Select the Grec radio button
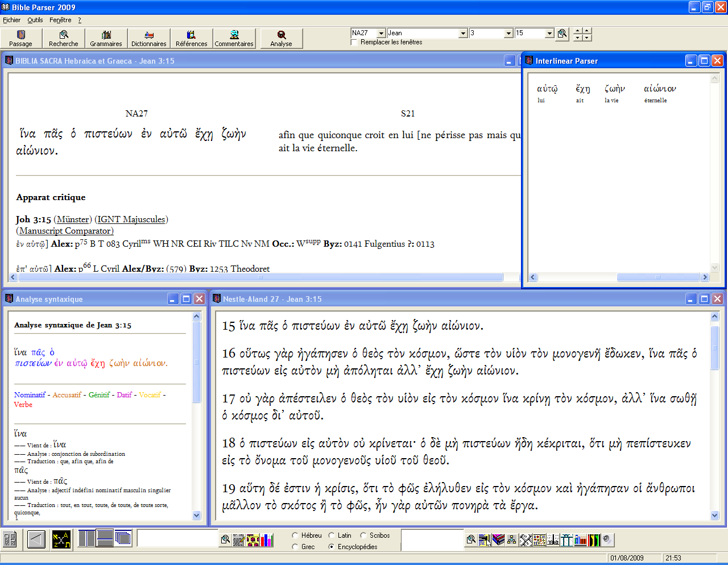Image resolution: width=728 pixels, height=565 pixels. point(295,547)
